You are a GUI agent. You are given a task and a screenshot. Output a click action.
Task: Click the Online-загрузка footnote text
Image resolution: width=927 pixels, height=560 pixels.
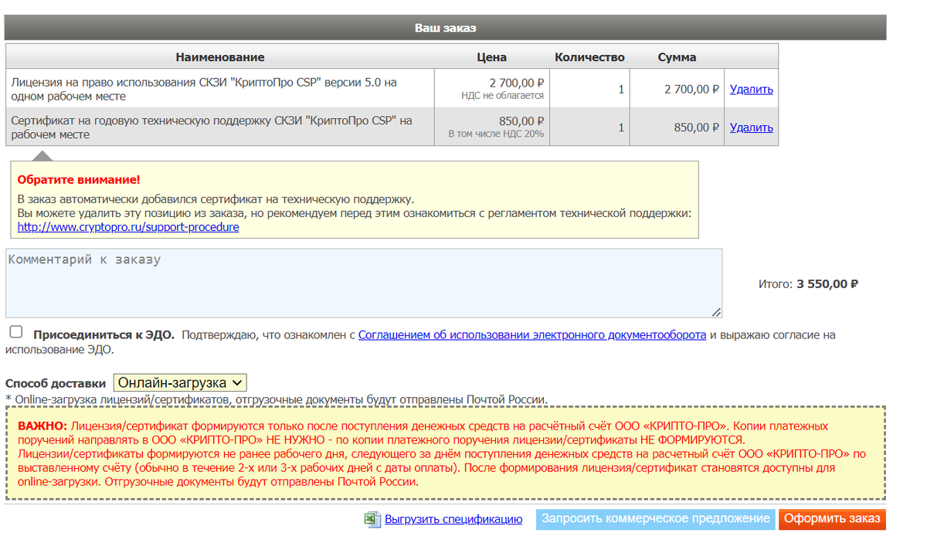[277, 399]
